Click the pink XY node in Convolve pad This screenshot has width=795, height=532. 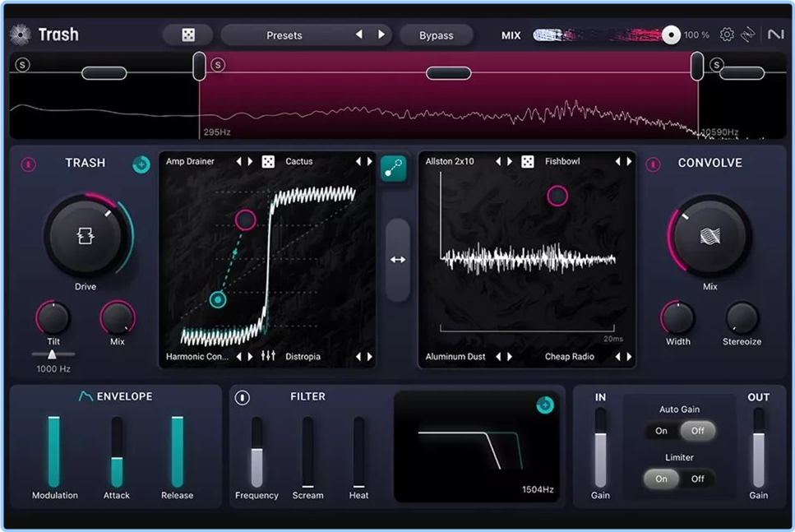pyautogui.click(x=557, y=196)
